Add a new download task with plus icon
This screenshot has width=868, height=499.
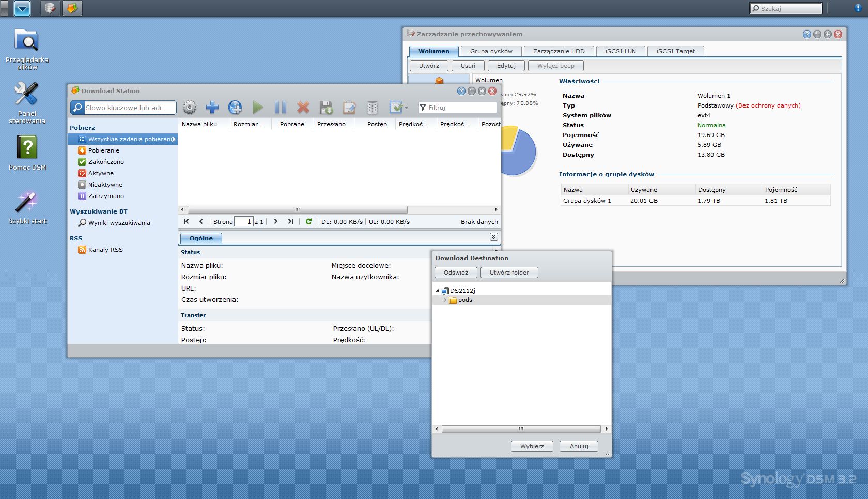[212, 108]
